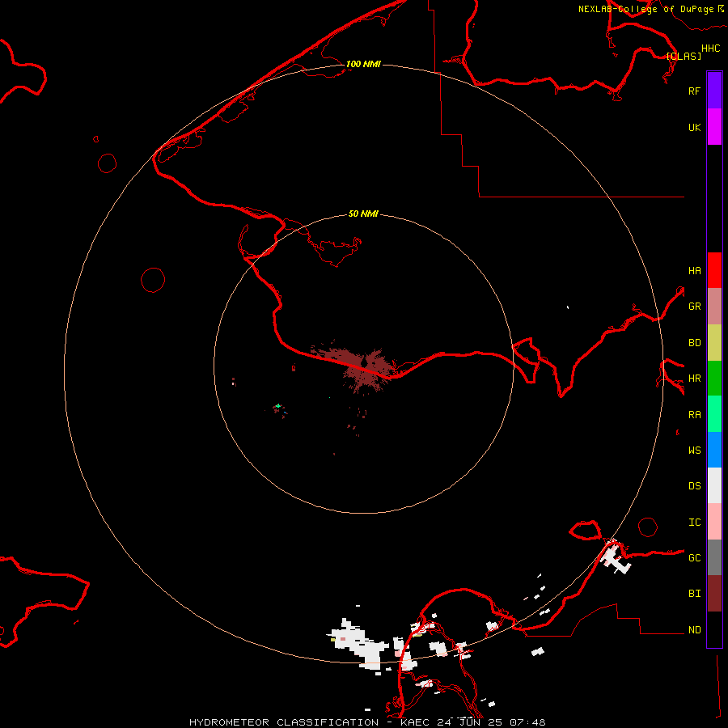Click the '24 JUN 25' date text
Viewport: 728px width, 728px height.
tap(469, 722)
